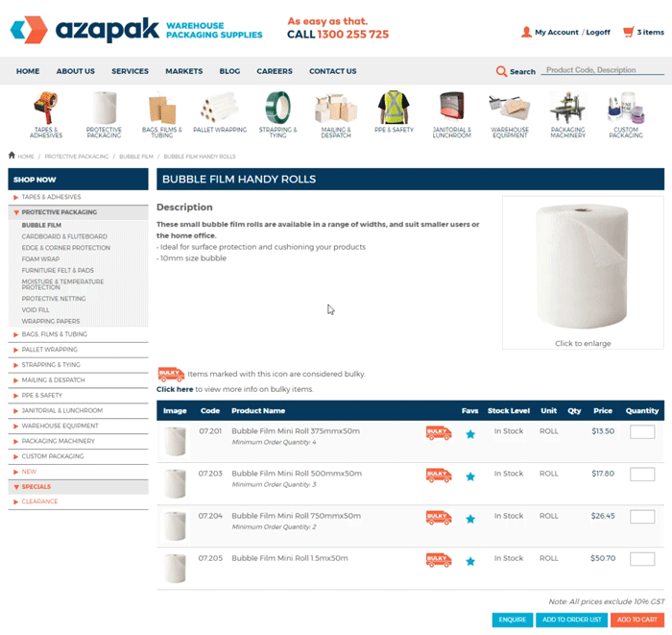Click the magnifier Search icon
Image resolution: width=672 pixels, height=635 pixels.
[x=501, y=71]
